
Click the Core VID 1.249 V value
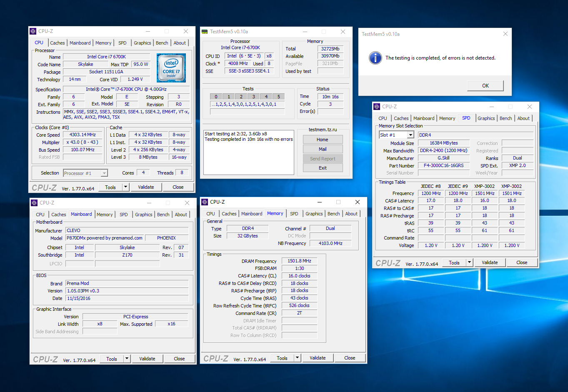point(135,79)
